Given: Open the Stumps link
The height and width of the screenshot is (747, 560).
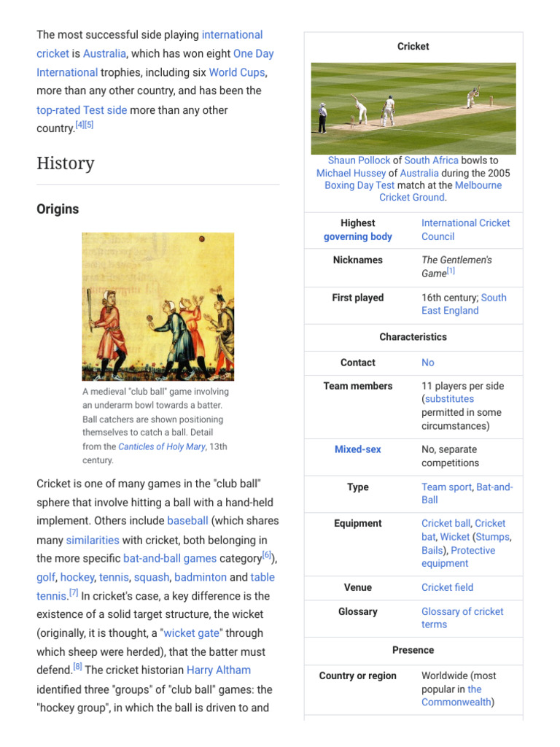Looking at the screenshot, I should (493, 537).
